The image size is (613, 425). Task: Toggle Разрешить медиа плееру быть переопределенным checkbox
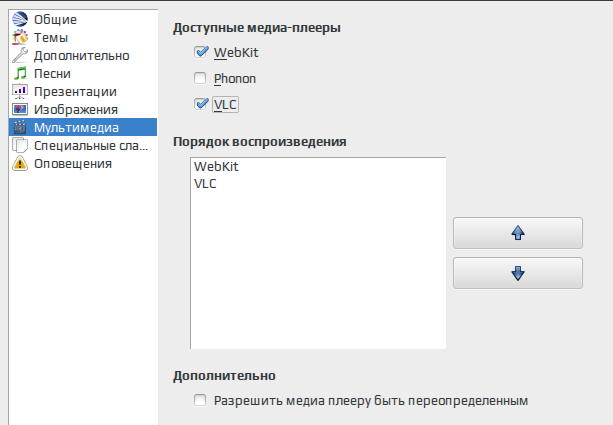(x=200, y=400)
